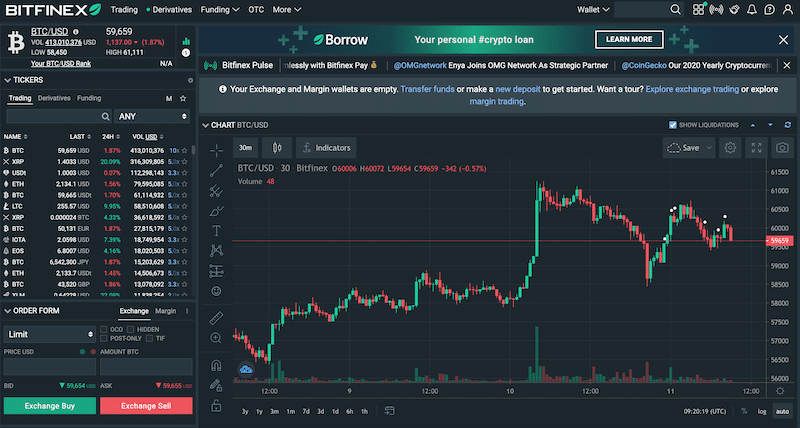Screen dimensions: 800x428
Task: Open Tickers panel settings gear
Action: (190, 80)
